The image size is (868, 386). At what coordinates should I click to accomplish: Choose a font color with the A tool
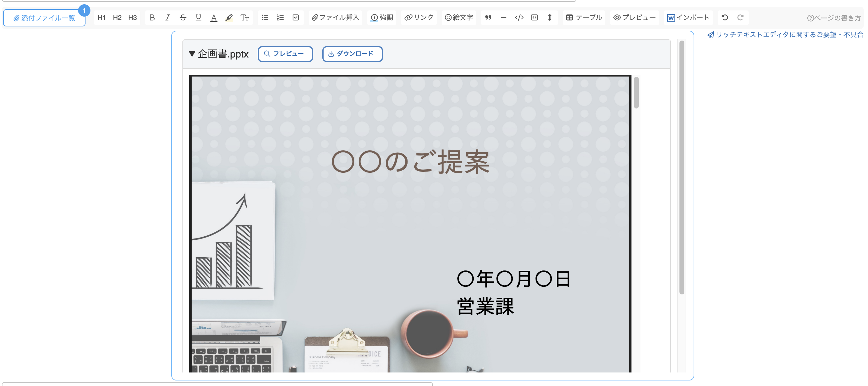tap(214, 18)
